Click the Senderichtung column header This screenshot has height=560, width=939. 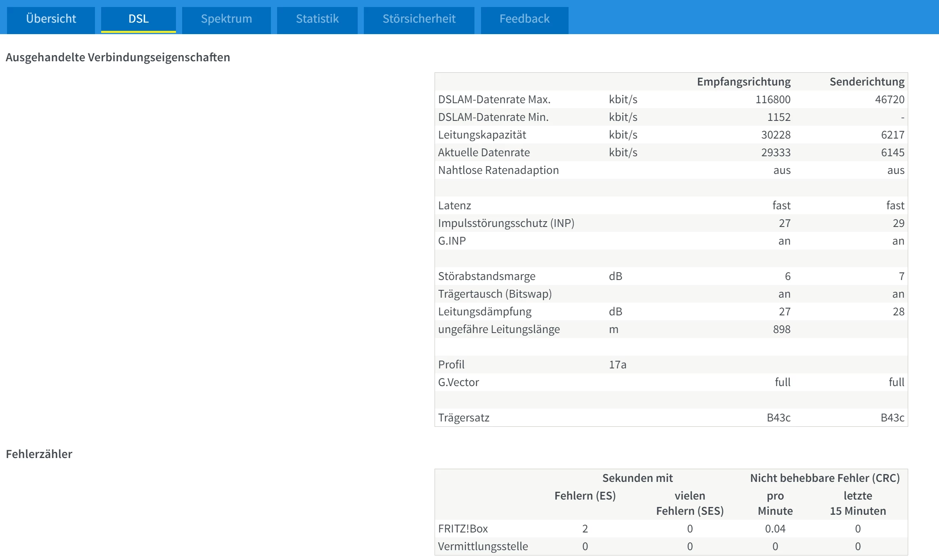tap(867, 82)
